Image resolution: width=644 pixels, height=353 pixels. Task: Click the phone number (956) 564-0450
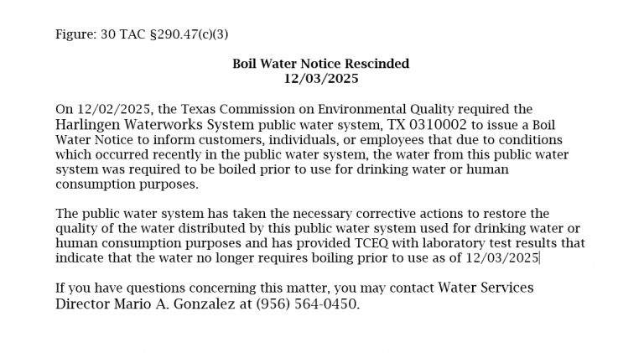coord(307,304)
